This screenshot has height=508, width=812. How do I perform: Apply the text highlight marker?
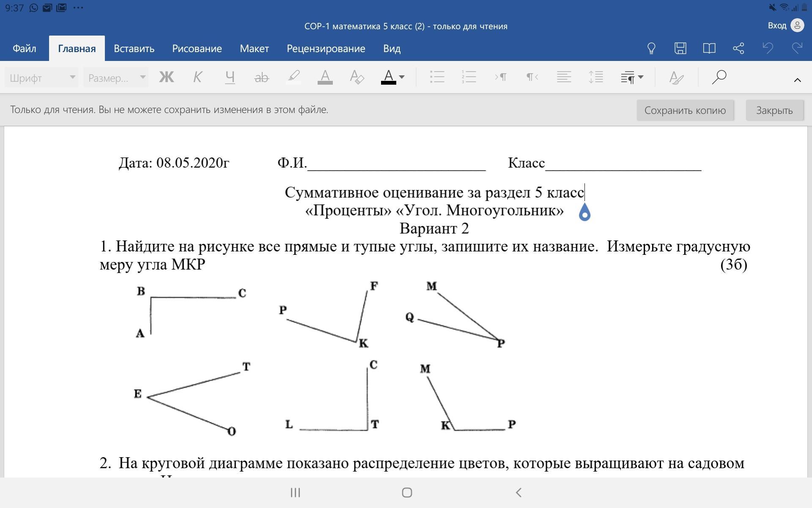coord(294,77)
